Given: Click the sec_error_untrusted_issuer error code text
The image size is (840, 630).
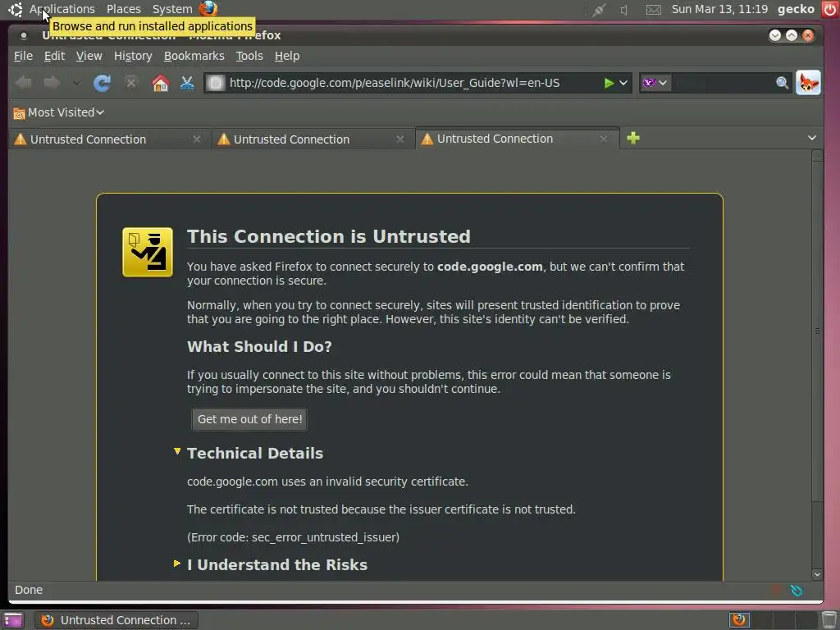Looking at the screenshot, I should pos(325,537).
